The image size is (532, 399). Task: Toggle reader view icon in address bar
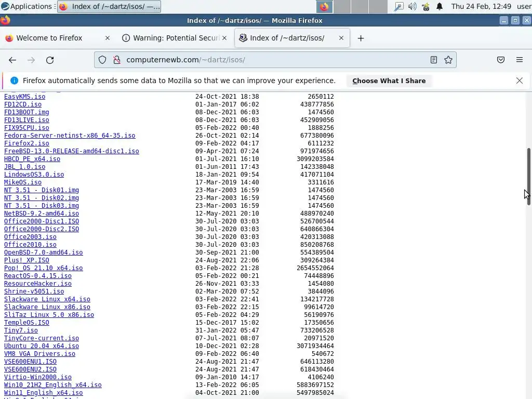click(434, 60)
